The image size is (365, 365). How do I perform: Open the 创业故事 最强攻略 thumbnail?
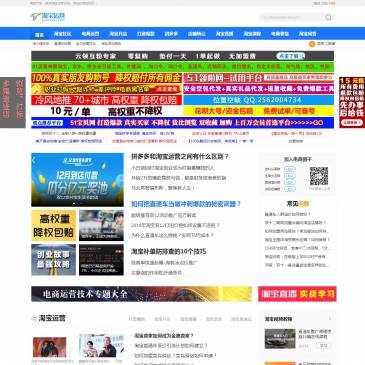click(53, 260)
